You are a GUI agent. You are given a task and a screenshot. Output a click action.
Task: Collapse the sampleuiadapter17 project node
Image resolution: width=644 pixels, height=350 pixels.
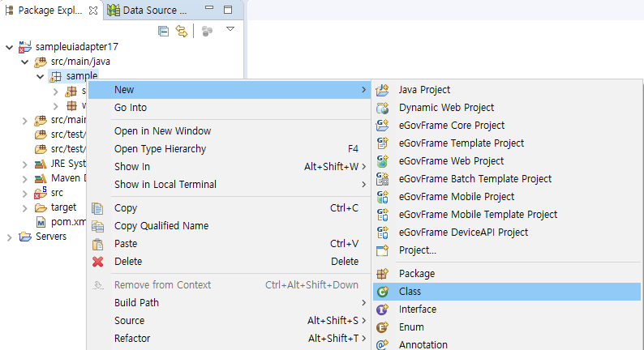coord(9,47)
